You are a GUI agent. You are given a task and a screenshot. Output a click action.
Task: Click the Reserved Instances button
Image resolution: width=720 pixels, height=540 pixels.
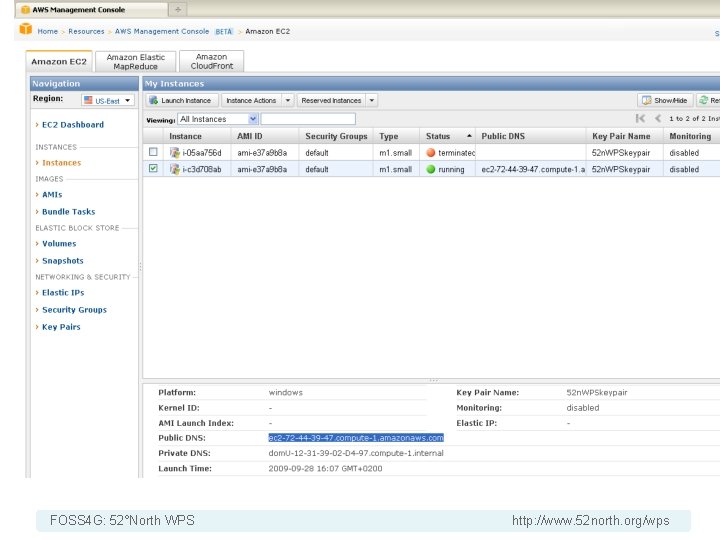(x=332, y=100)
